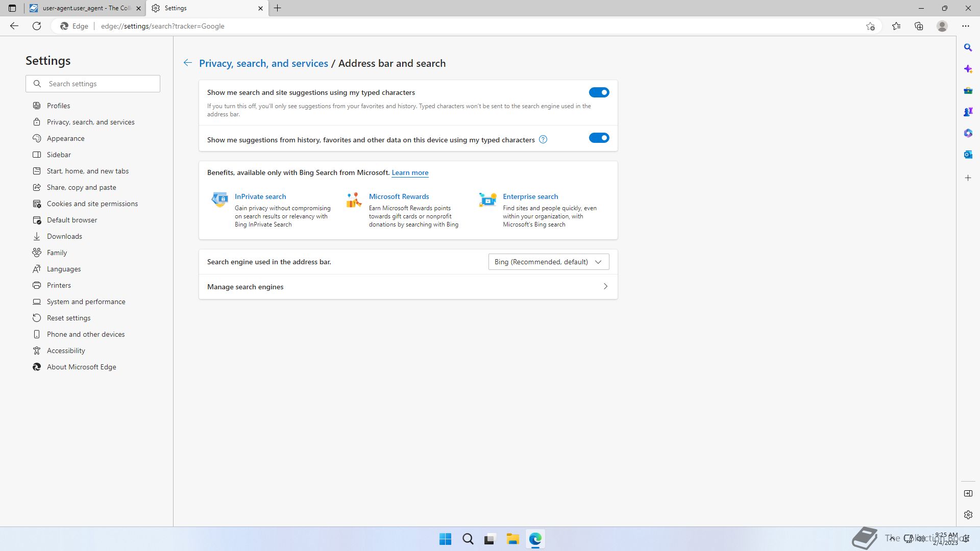980x551 pixels.
Task: Select Appearance in settings menu
Action: [65, 138]
